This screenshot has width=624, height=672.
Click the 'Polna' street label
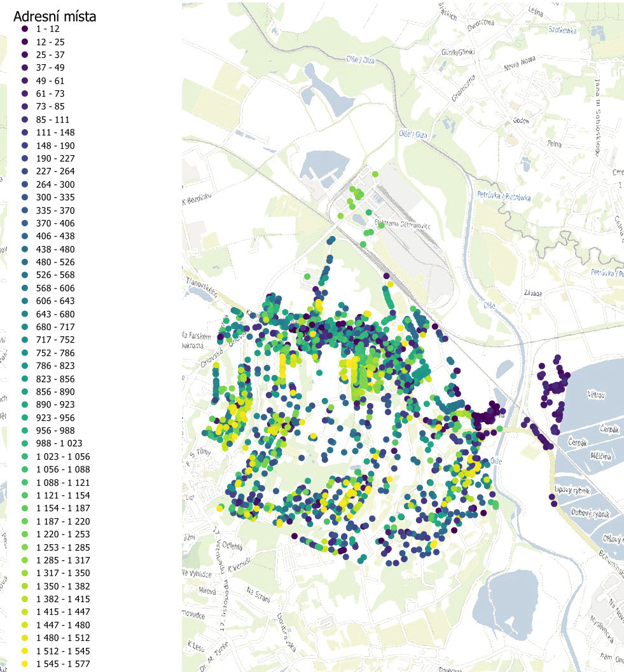pos(555,144)
